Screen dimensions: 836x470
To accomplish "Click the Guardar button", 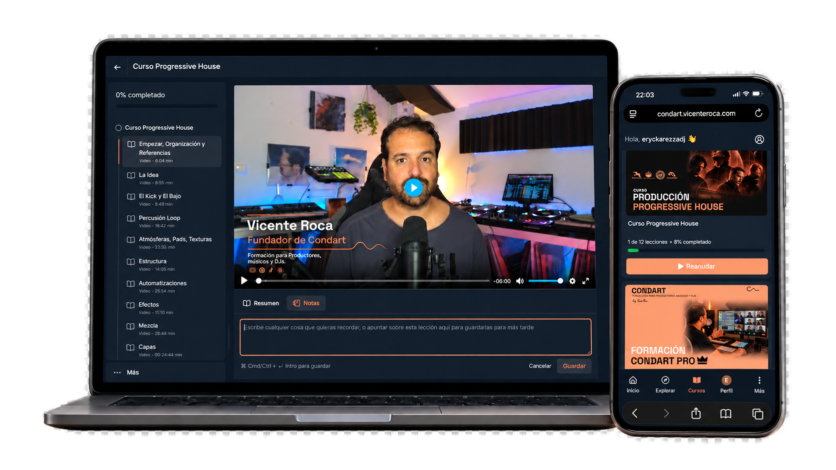I will 574,366.
